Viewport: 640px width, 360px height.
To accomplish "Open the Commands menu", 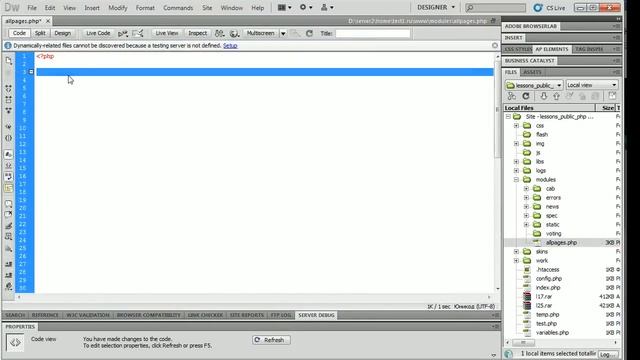I will (178, 8).
